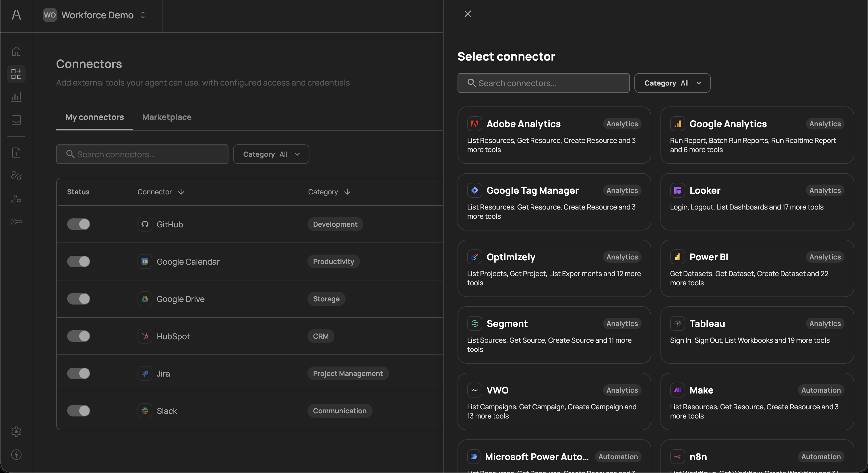Close the Select connector panel

click(x=467, y=13)
